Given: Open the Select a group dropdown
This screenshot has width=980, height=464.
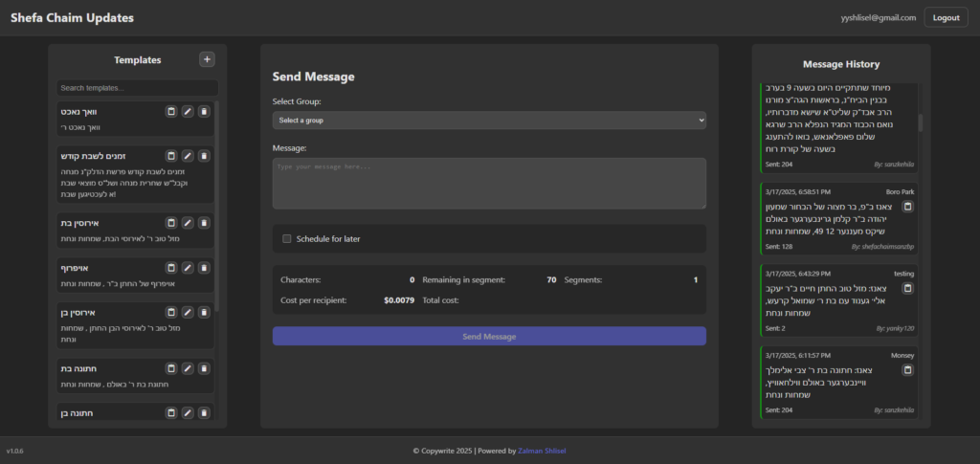Looking at the screenshot, I should (489, 120).
